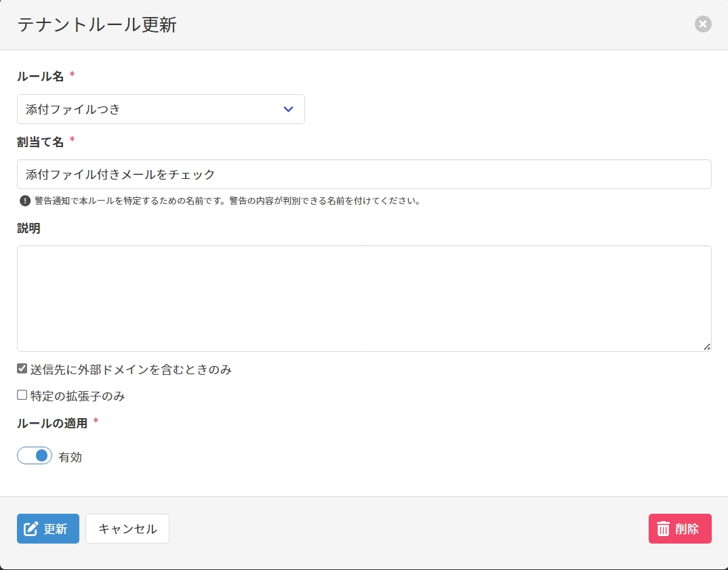Click the chevron arrow in the ルール名 select
Viewport: 728px width, 570px height.
click(x=288, y=109)
